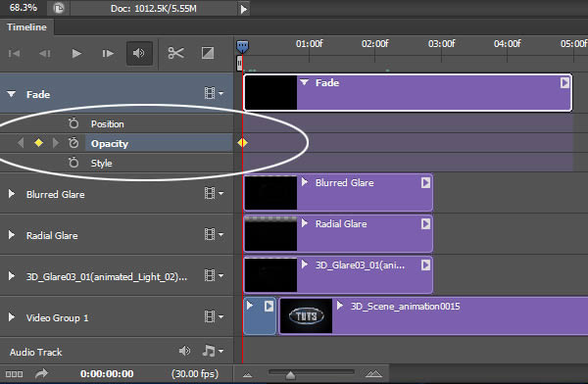The width and height of the screenshot is (588, 384).
Task: Expand the Blurred Glare track
Action: [11, 194]
